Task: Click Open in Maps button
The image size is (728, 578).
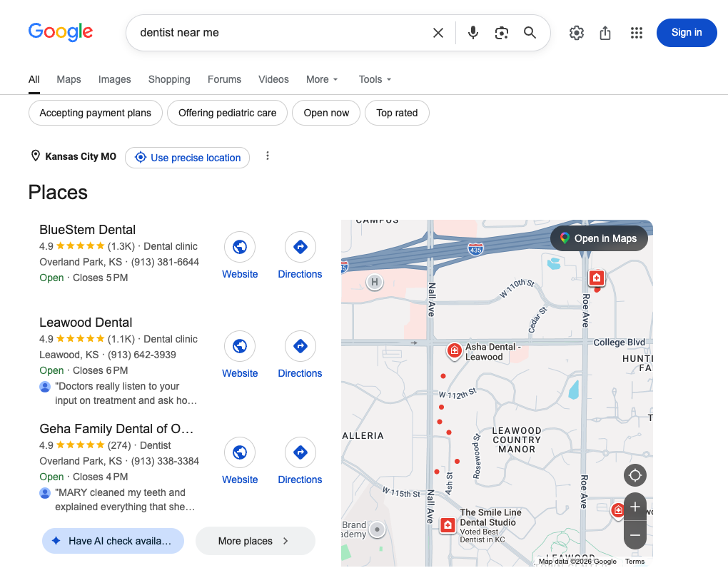Action: 599,238
